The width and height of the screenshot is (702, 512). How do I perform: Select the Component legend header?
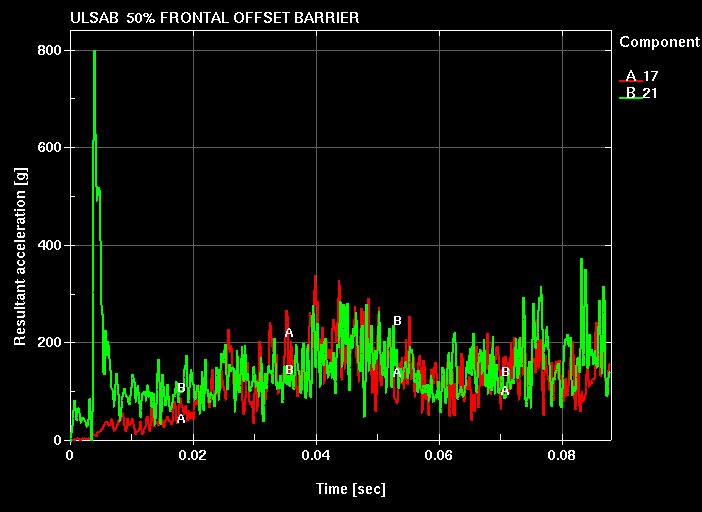coord(659,42)
